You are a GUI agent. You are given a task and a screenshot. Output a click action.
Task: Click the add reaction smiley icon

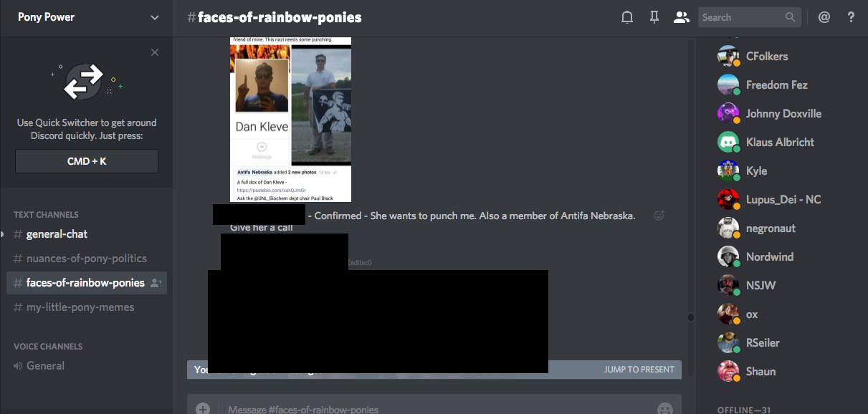tap(659, 216)
